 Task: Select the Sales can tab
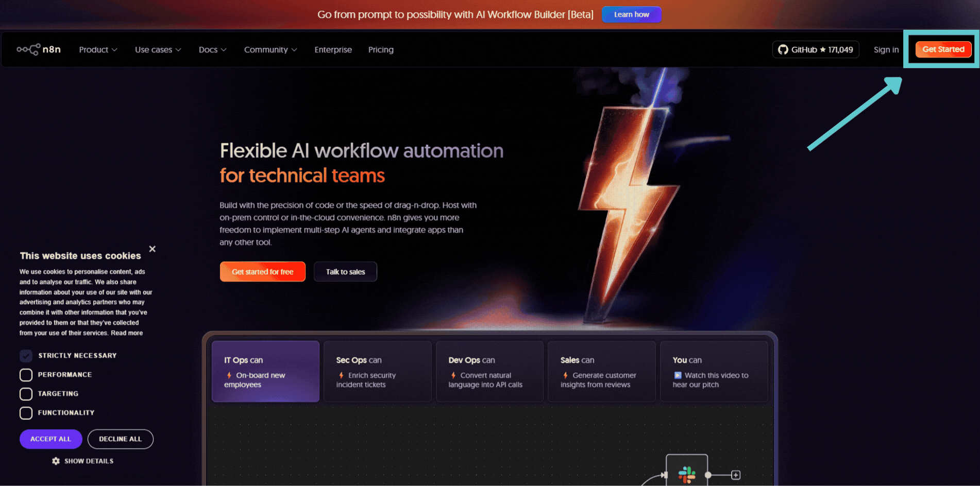point(602,371)
